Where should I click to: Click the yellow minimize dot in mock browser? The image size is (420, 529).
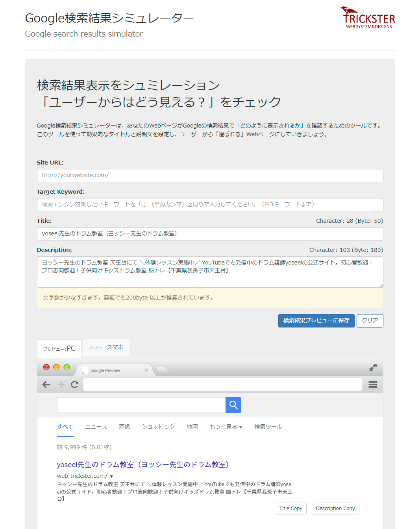coord(56,367)
